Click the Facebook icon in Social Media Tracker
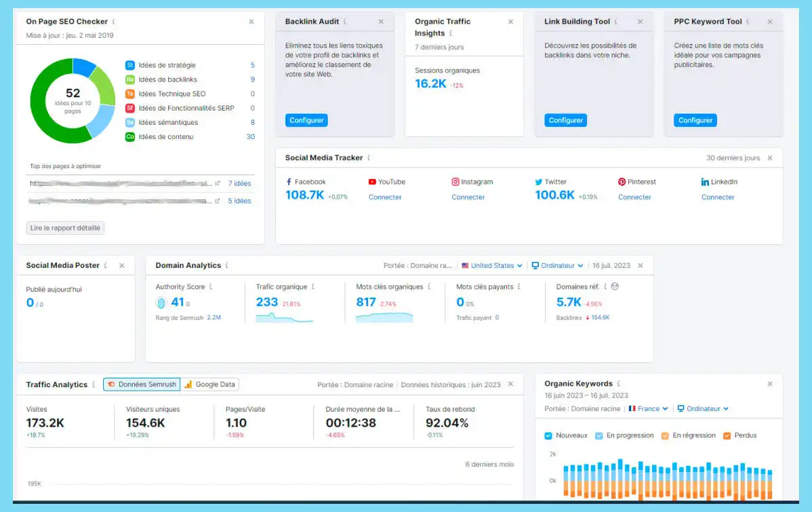The height and width of the screenshot is (512, 812). 290,181
